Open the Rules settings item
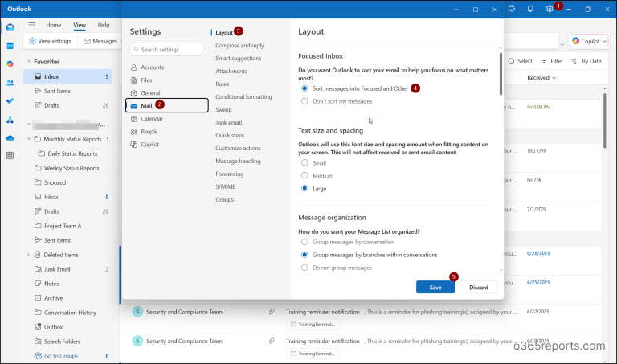Image resolution: width=617 pixels, height=364 pixels. tap(223, 84)
